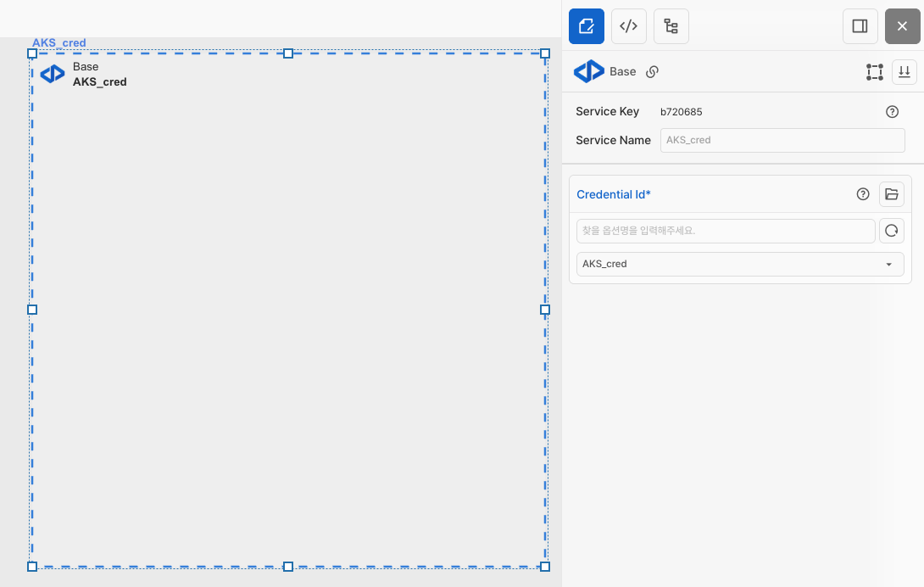Refresh the credential options list

point(892,231)
